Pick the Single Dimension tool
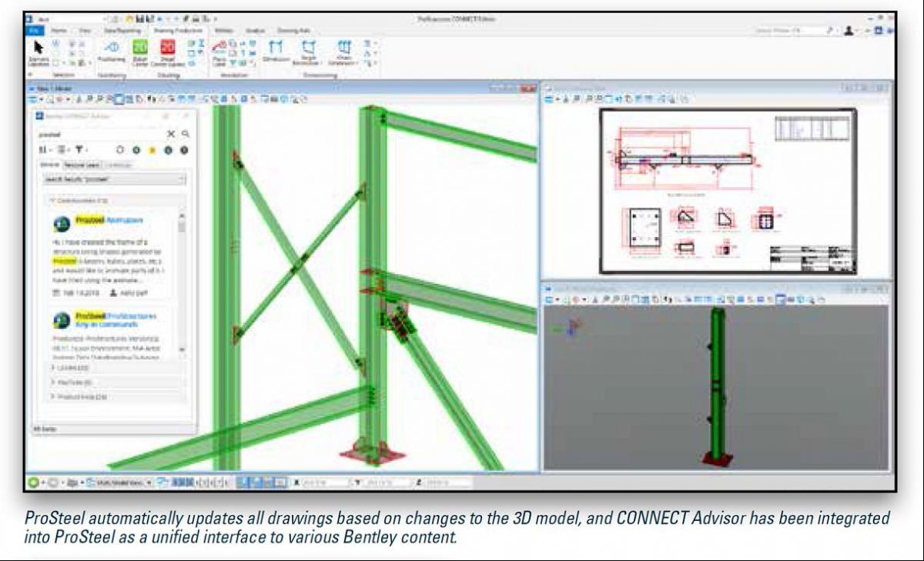Screen dimensions: 924x561 coord(310,52)
